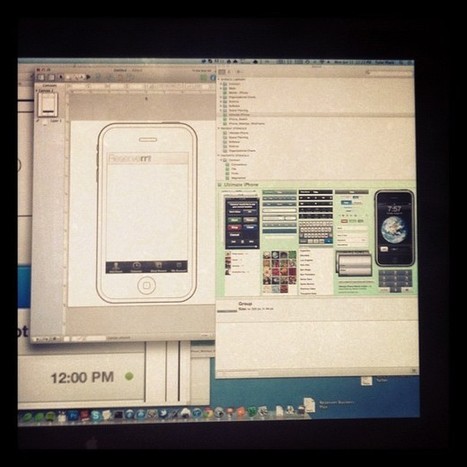The height and width of the screenshot is (467, 467).
Task: Click the Reserverr! title bar in the mockup
Action: click(x=148, y=158)
